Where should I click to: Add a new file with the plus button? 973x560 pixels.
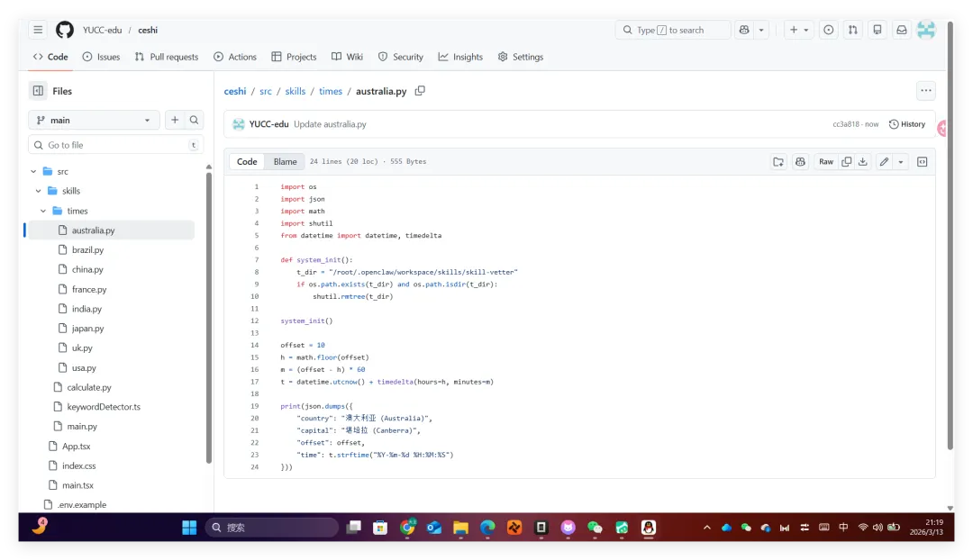pos(175,121)
